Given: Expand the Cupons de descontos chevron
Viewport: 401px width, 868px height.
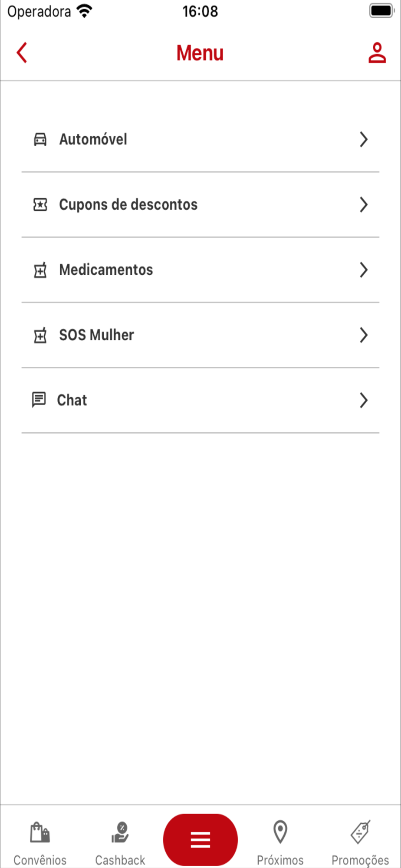Looking at the screenshot, I should pos(364,204).
